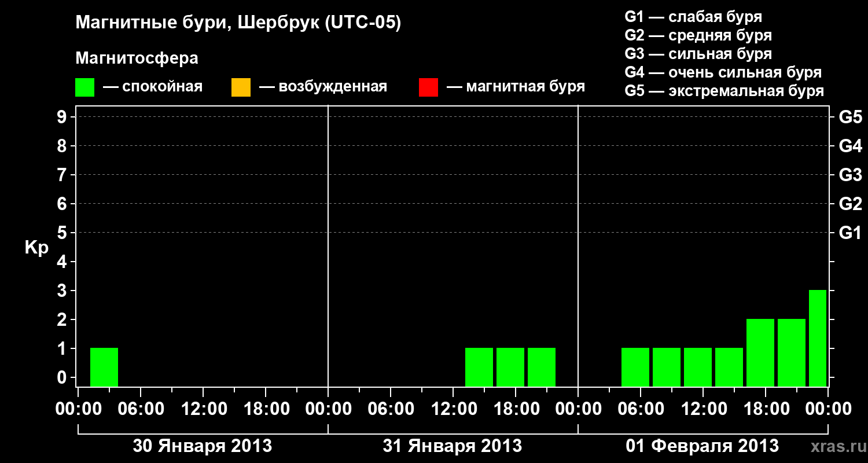Click the red 'магнитная буря' legend swatch
Image resolution: width=868 pixels, height=463 pixels.
428,87
